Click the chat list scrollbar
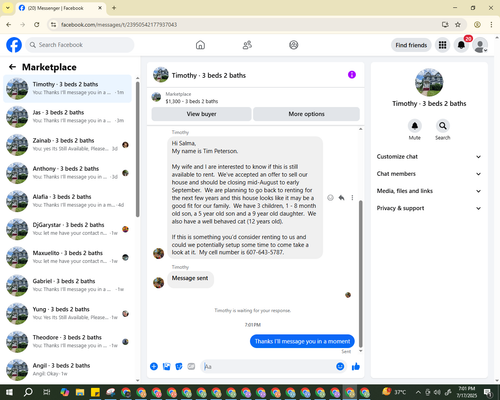The height and width of the screenshot is (400, 500). (x=137, y=149)
